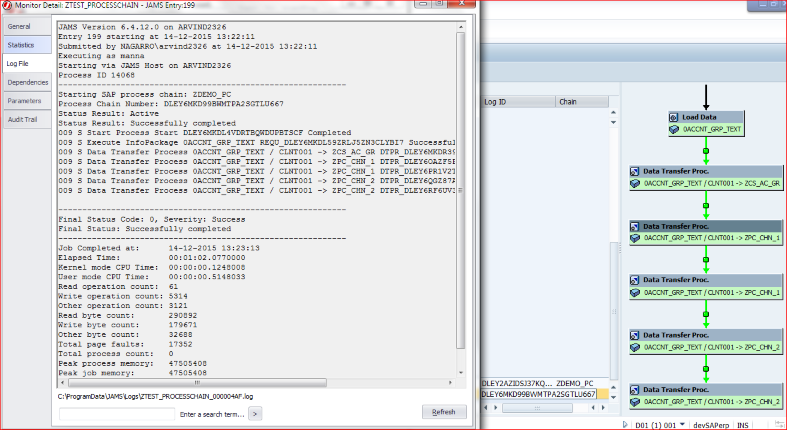Click the 'Status Result: Active' line

[108, 113]
